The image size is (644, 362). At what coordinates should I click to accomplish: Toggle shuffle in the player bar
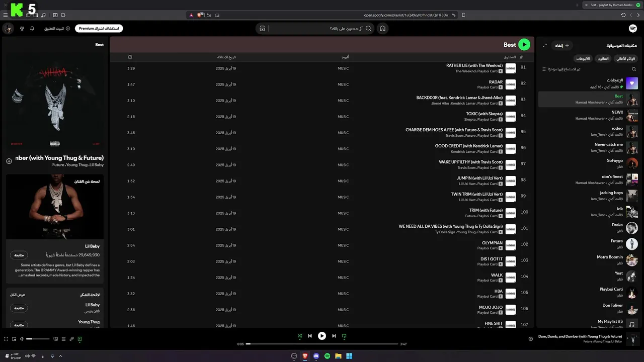click(300, 336)
